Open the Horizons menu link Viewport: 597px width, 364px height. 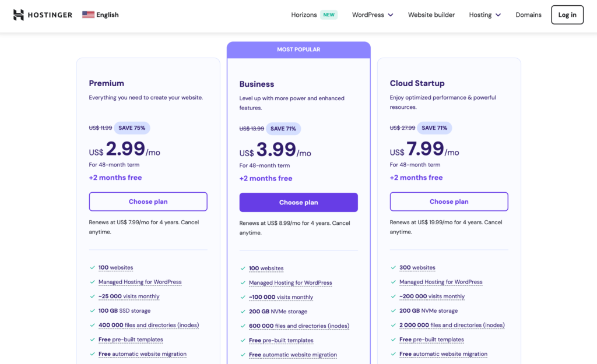(x=304, y=15)
